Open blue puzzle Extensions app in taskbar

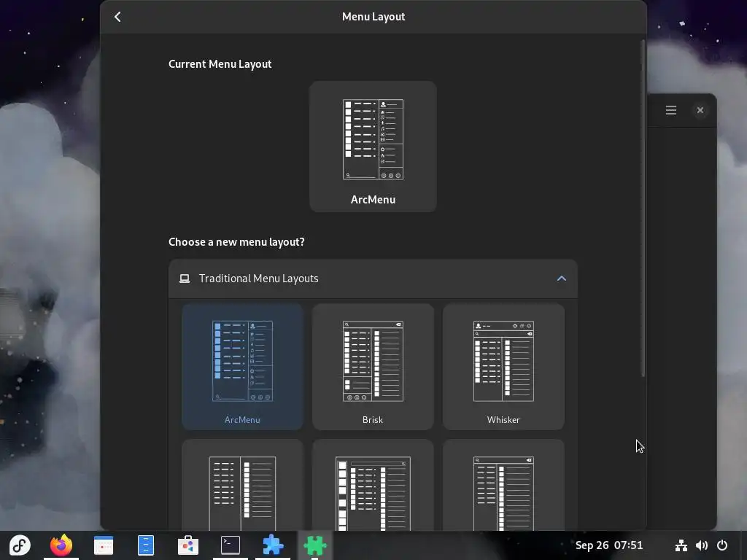click(273, 545)
